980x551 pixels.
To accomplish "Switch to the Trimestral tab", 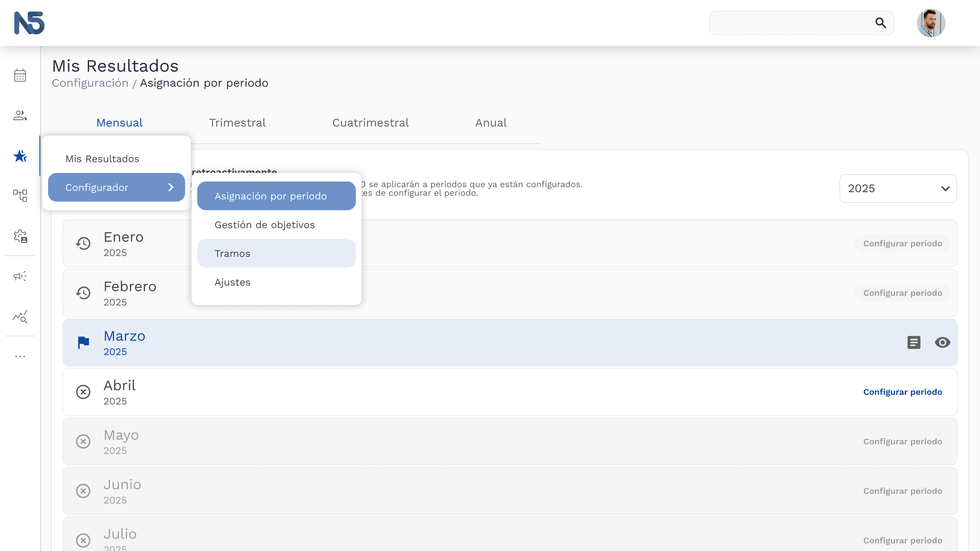I will pos(237,123).
